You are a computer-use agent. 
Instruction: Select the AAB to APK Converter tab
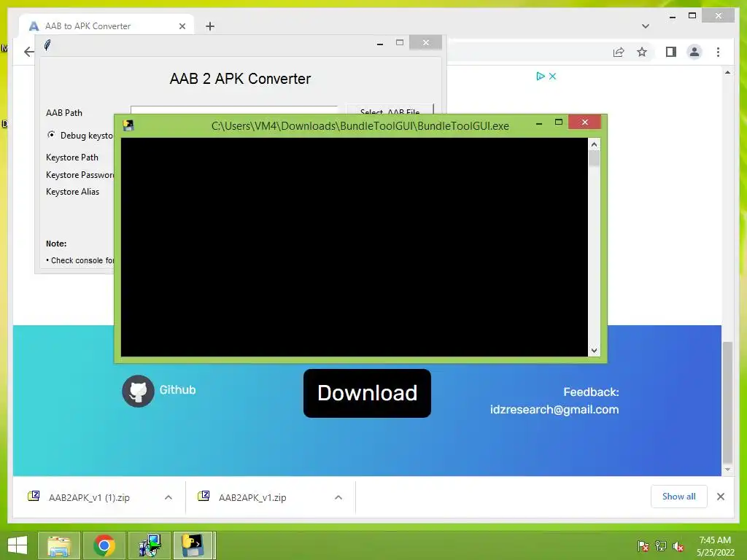107,26
